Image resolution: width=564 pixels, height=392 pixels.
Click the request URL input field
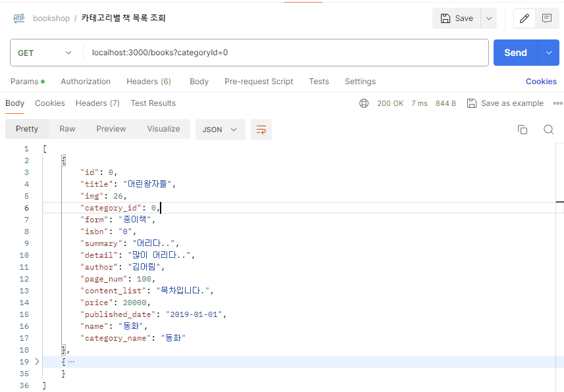(x=286, y=53)
